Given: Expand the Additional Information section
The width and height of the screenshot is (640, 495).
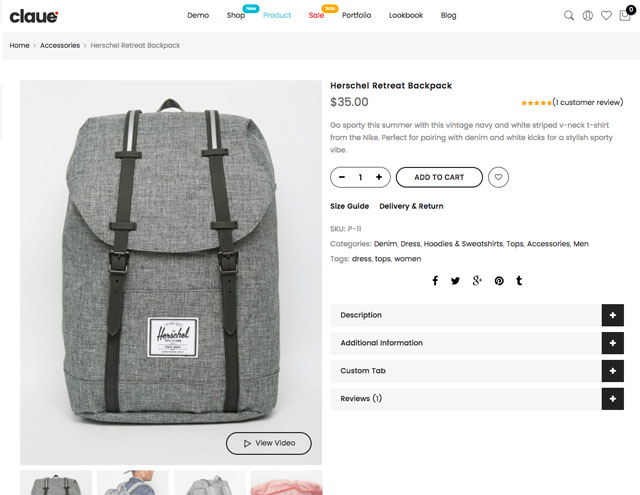Looking at the screenshot, I should 477,343.
